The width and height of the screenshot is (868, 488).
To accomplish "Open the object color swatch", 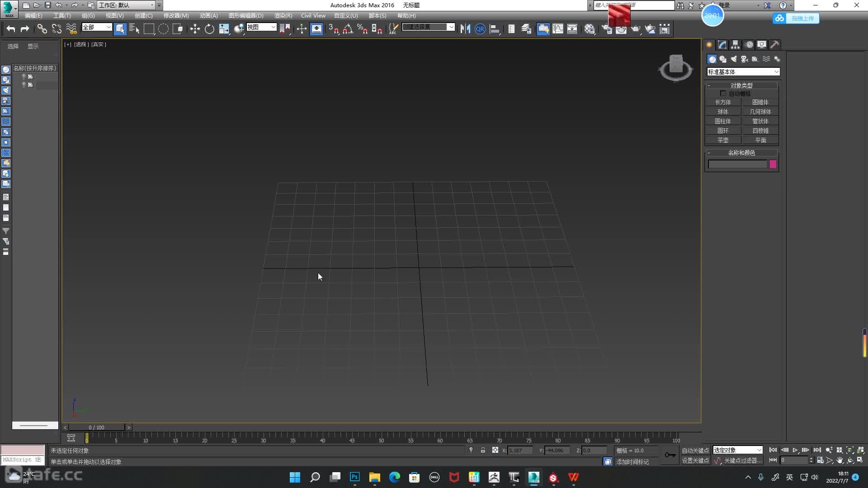I will click(x=773, y=164).
